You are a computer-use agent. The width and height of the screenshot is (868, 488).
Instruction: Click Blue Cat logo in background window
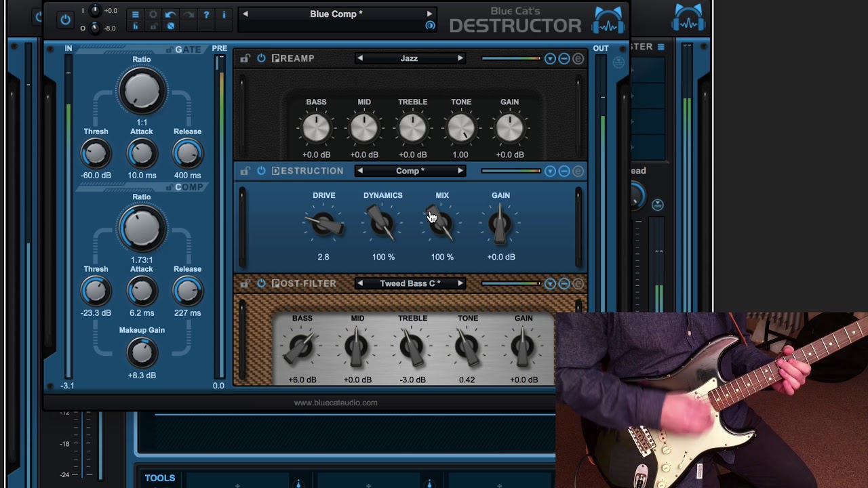pos(689,18)
